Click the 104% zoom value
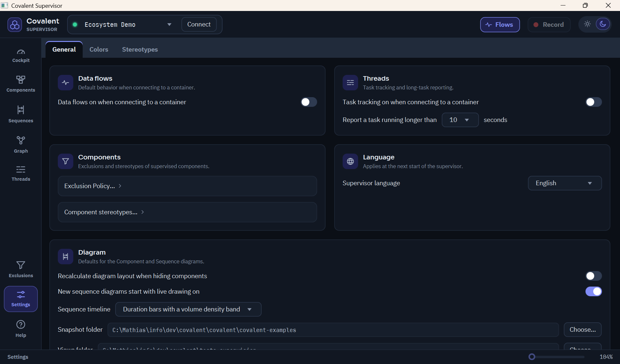Screen dimensions: 620x364 coord(606,357)
